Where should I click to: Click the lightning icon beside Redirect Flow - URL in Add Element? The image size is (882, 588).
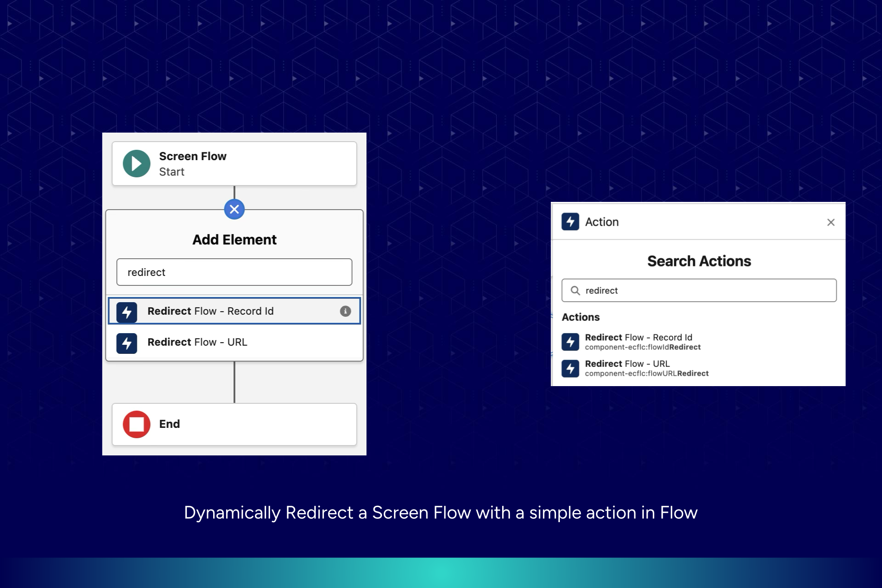point(127,343)
